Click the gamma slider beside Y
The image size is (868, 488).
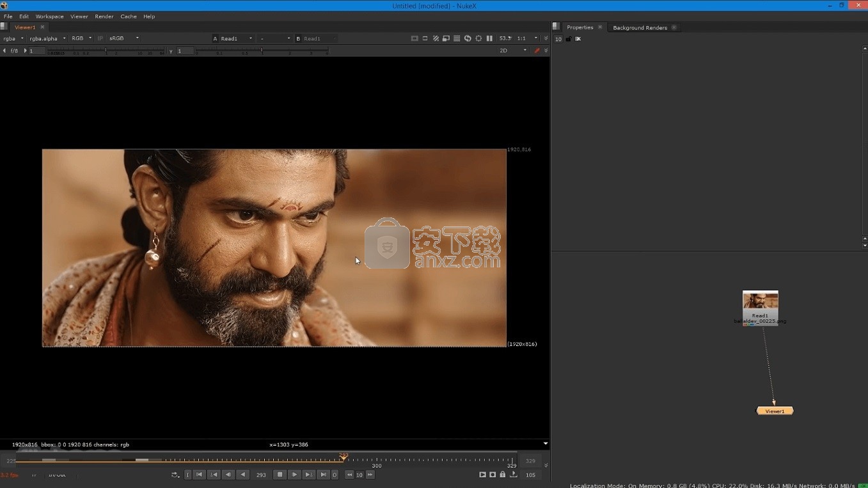[x=263, y=51]
